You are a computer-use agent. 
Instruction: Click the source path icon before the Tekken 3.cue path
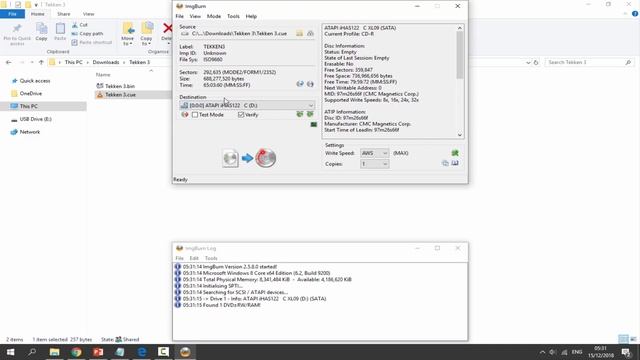[185, 33]
